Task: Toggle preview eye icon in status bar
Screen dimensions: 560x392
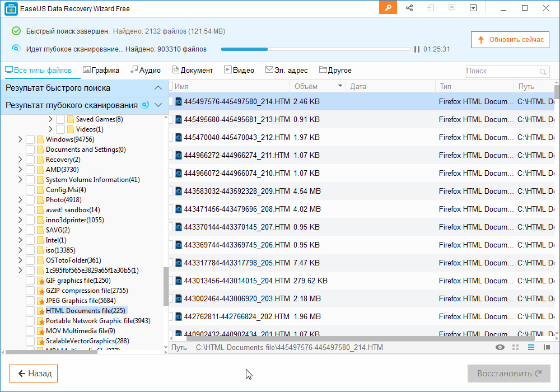Action: pyautogui.click(x=500, y=347)
